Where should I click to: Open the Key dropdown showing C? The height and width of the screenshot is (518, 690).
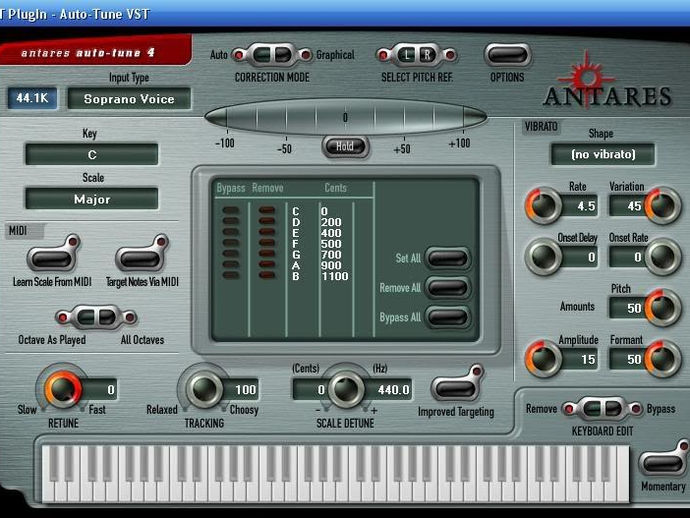click(x=92, y=154)
